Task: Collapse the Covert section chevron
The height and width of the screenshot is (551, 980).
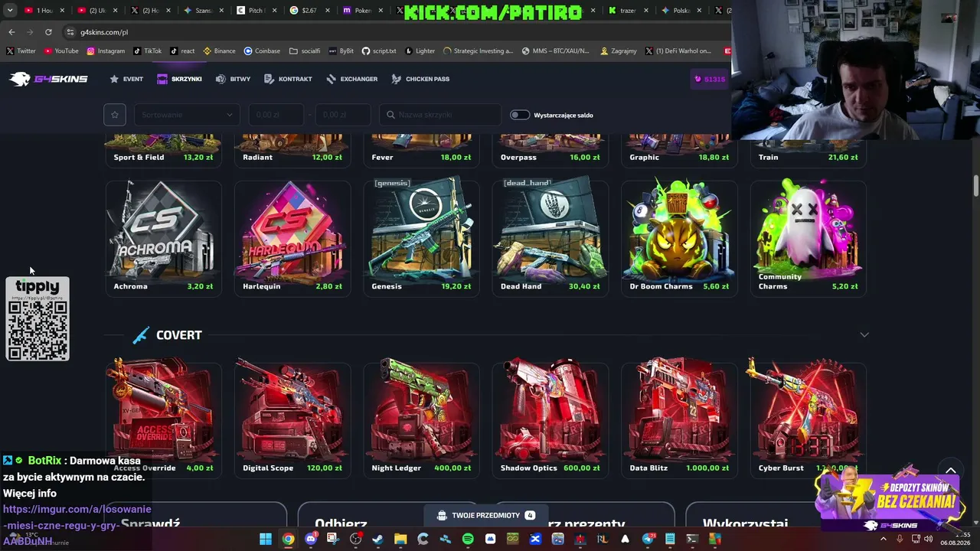Action: pyautogui.click(x=864, y=335)
